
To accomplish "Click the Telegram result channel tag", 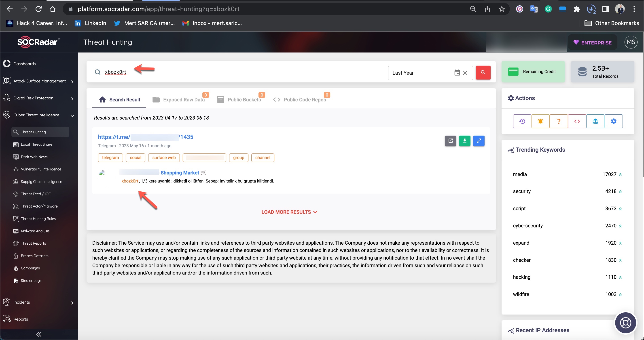I will (x=263, y=157).
